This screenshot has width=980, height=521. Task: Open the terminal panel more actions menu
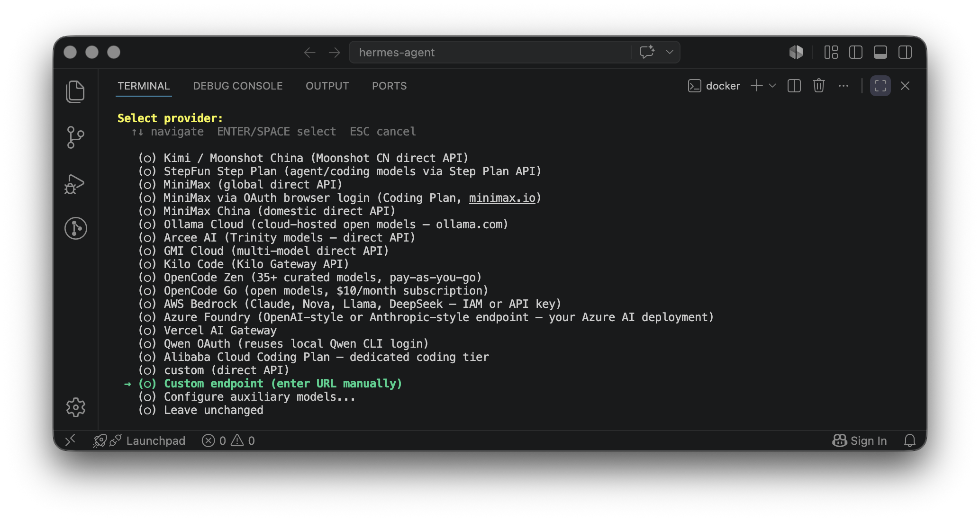844,86
